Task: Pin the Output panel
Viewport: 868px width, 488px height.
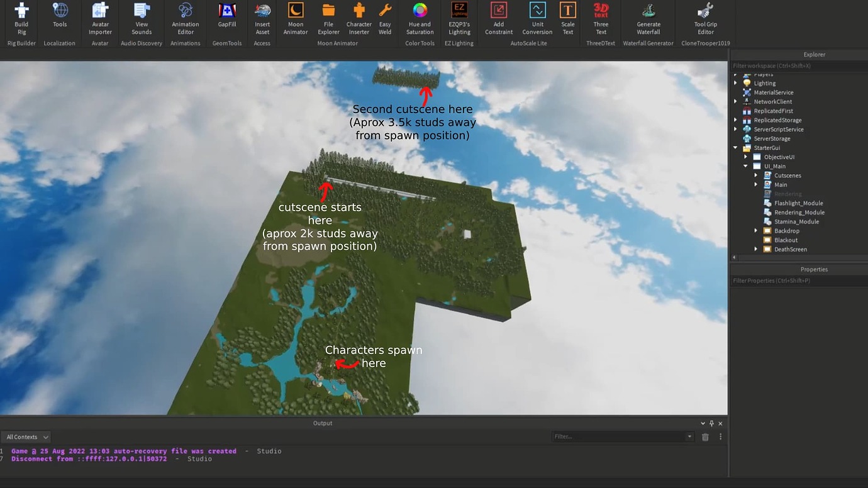Action: pyautogui.click(x=711, y=423)
